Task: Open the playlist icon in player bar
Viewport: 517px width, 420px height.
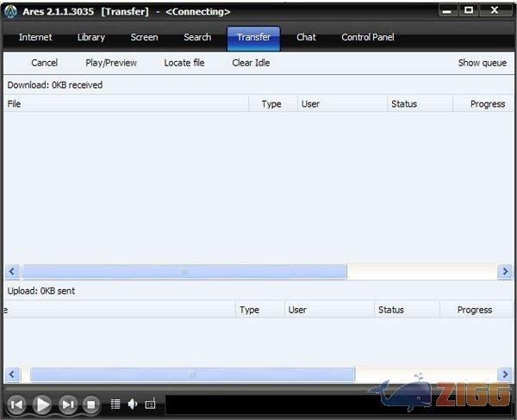Action: [x=115, y=405]
